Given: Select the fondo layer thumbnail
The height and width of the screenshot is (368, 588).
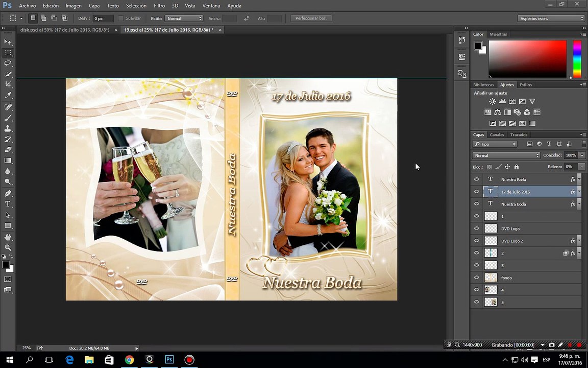Looking at the screenshot, I should point(491,278).
